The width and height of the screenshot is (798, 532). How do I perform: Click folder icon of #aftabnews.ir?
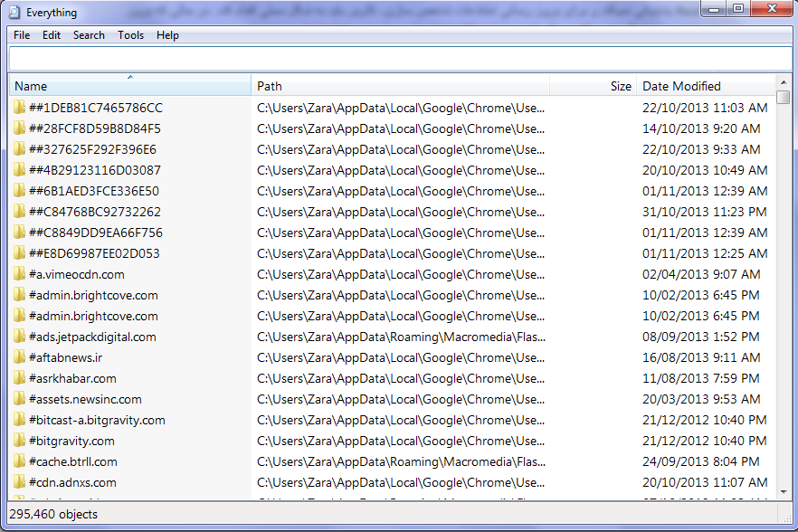[19, 357]
